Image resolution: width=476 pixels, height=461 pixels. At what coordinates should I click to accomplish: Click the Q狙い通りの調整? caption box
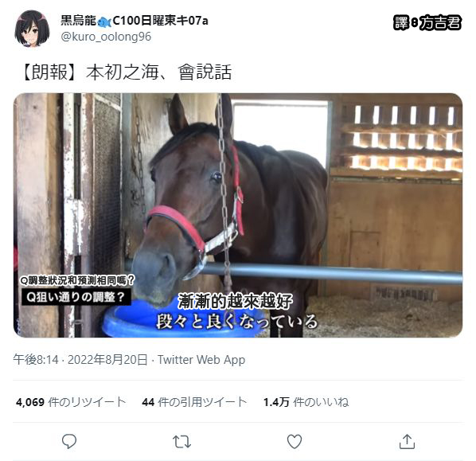(x=76, y=296)
